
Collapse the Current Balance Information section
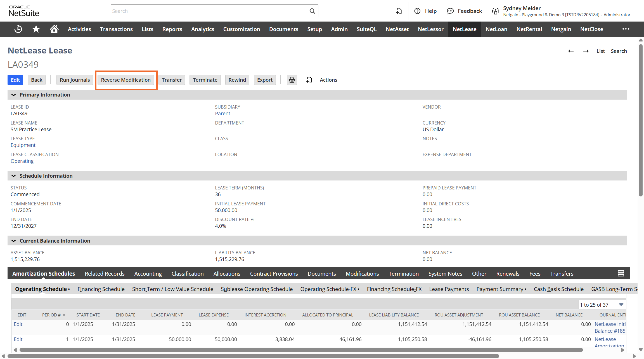[x=13, y=241]
